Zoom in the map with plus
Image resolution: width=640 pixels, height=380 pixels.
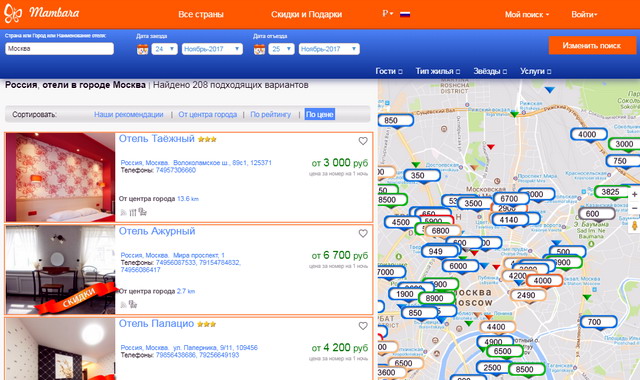pos(634,195)
